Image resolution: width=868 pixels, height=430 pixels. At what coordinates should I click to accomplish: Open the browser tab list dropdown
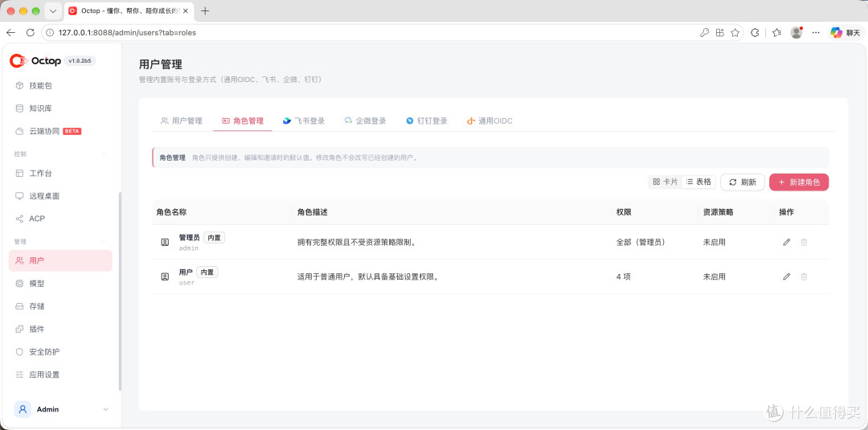click(52, 11)
